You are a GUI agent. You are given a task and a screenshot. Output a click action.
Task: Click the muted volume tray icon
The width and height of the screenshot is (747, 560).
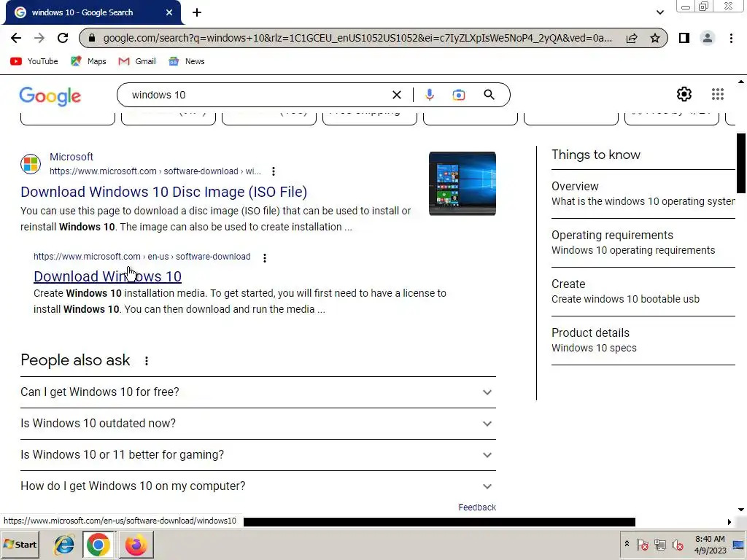coord(678,544)
